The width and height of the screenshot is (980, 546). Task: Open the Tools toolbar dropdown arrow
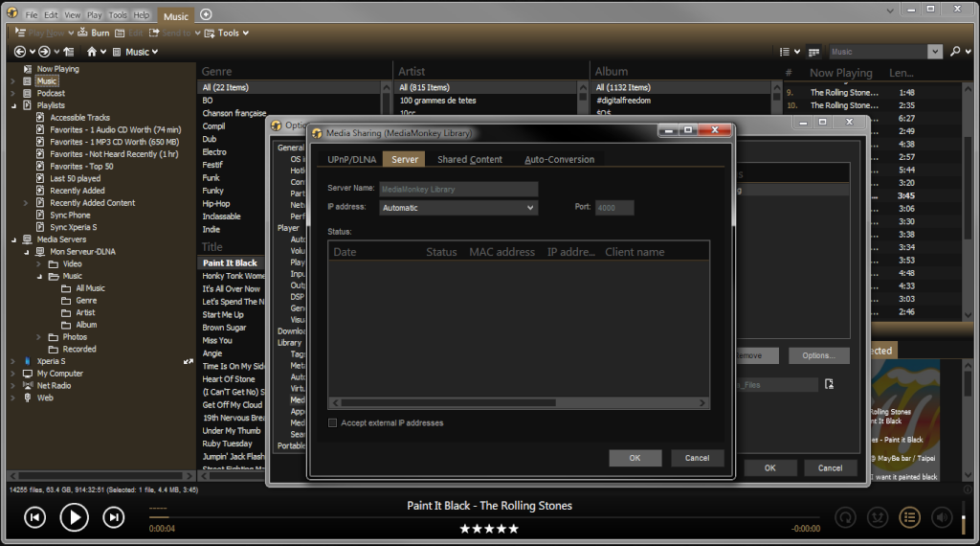coord(246,34)
